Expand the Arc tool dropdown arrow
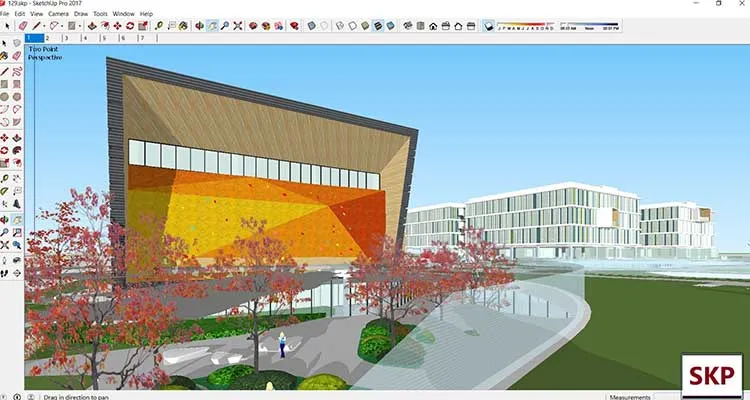Viewport: 750px width, 400px height. 62,26
